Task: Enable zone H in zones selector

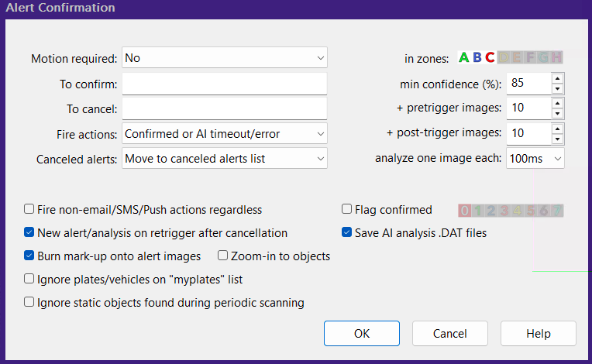Action: pyautogui.click(x=556, y=57)
